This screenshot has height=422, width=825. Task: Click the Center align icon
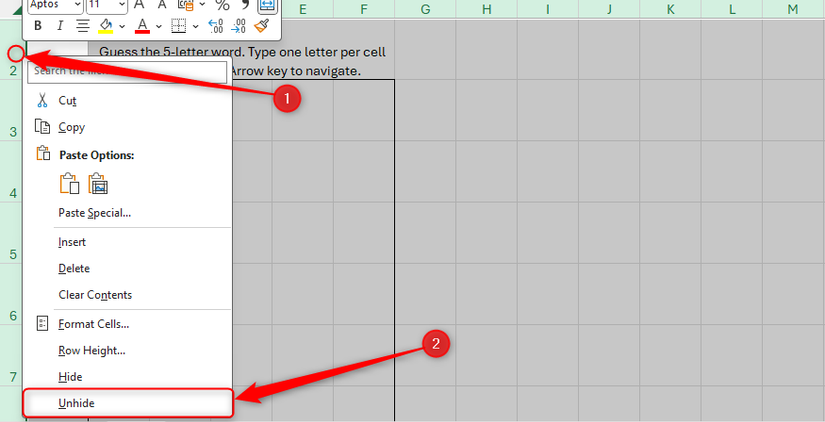pyautogui.click(x=83, y=25)
